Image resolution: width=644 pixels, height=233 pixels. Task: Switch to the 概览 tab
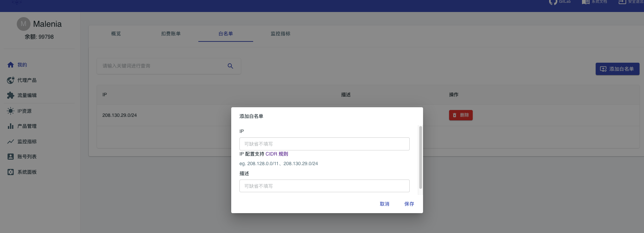coord(116,34)
